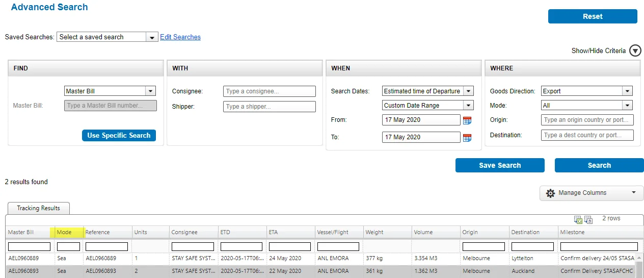The height and width of the screenshot is (278, 644).
Task: Click the Save Search button
Action: (x=500, y=165)
